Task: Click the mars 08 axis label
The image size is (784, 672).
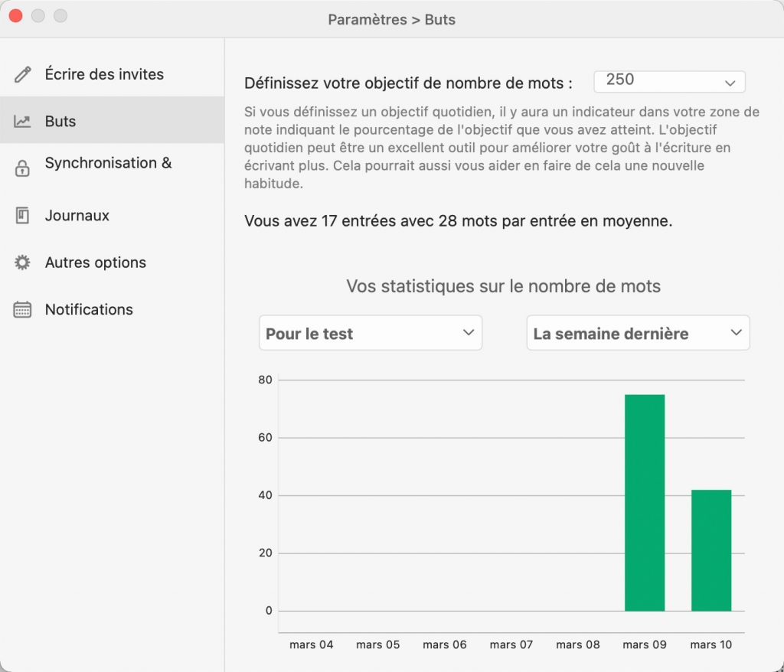Action: pyautogui.click(x=578, y=644)
